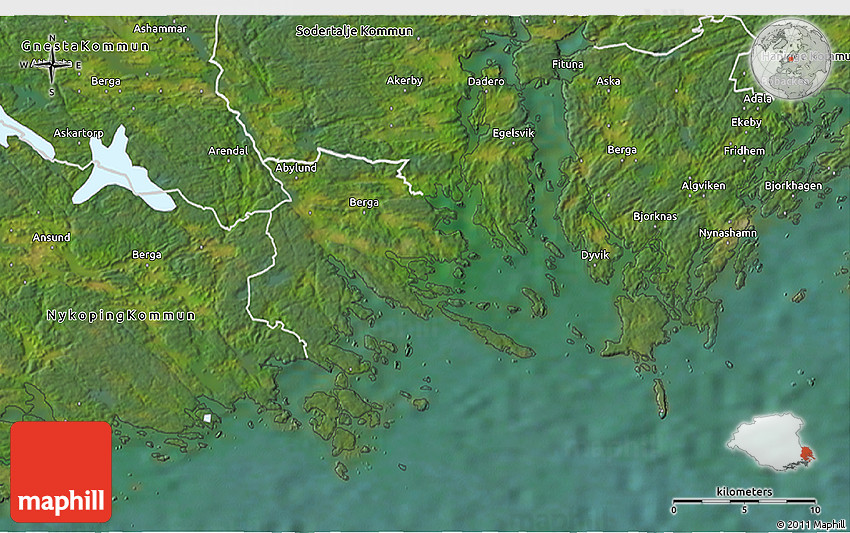Click the compass rose icon
Image resolution: width=850 pixels, height=533 pixels.
(x=51, y=67)
